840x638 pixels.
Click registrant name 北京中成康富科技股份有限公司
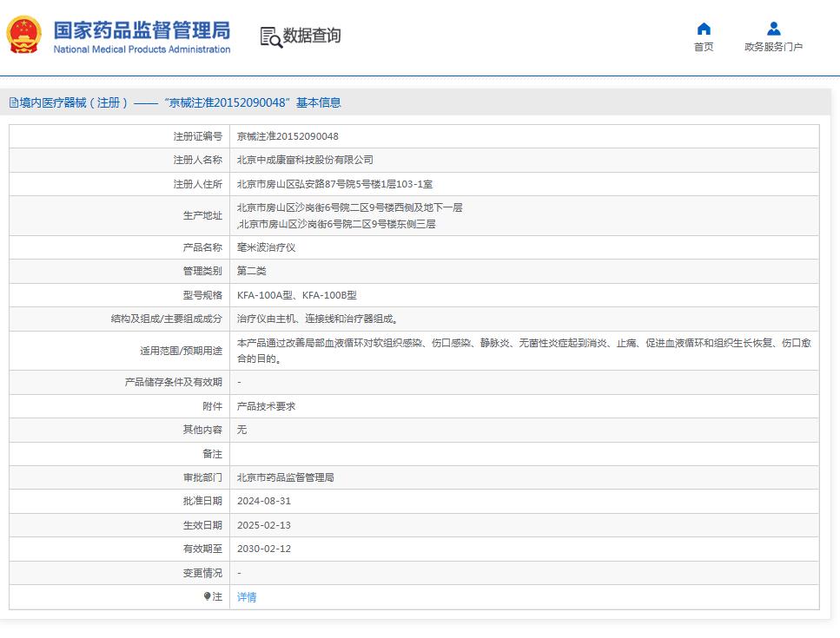click(306, 160)
